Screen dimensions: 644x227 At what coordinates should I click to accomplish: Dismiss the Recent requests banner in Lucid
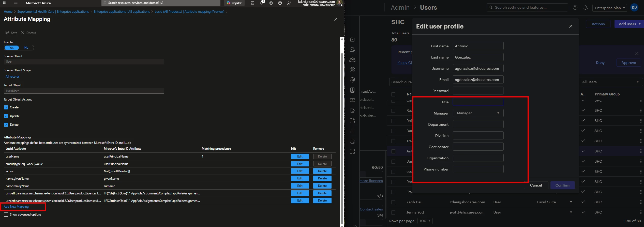coord(637,53)
